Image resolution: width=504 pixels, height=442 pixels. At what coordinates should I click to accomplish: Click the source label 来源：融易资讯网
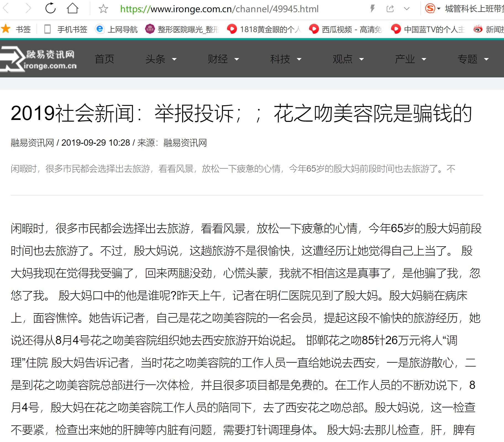point(172,143)
